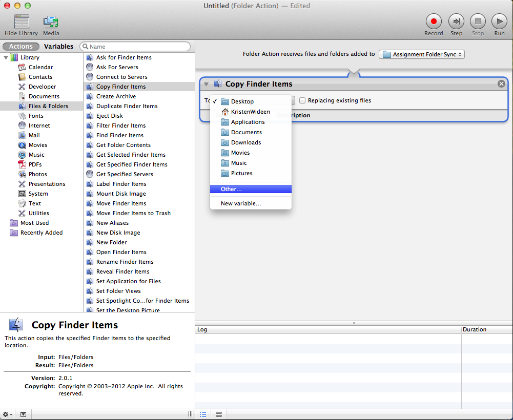Switch to the Variables tab
Image resolution: width=513 pixels, height=420 pixels.
coord(58,46)
